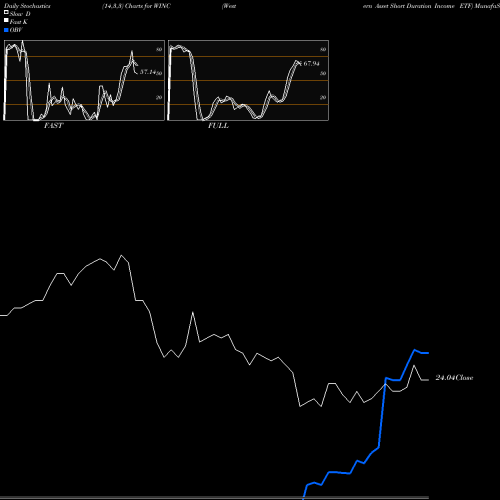
Task: Click the 'OBV' legend label
Action: point(16,30)
